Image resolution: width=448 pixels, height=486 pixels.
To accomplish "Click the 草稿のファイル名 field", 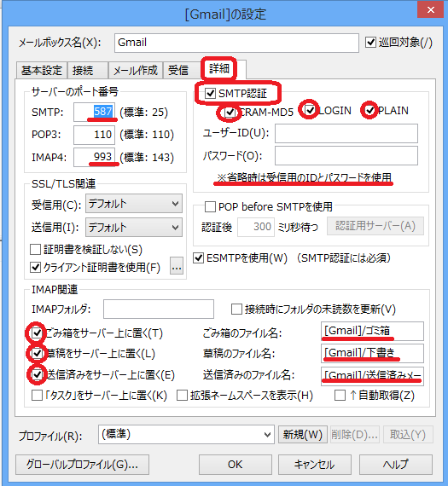I will tap(372, 353).
